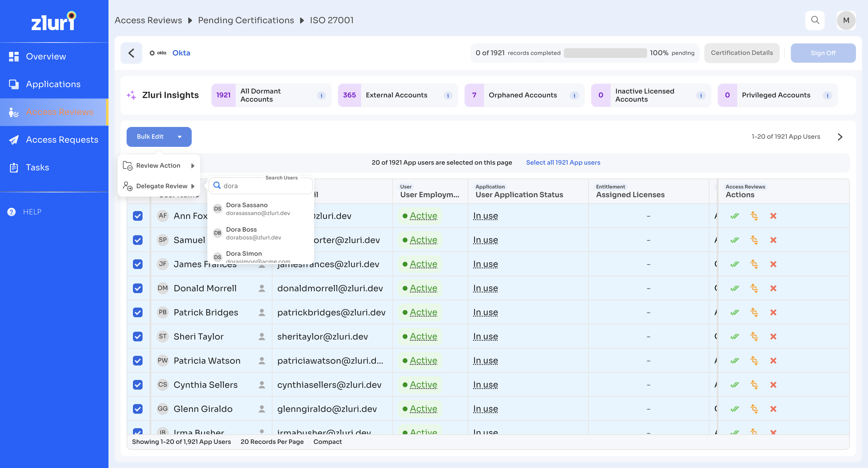Click the back arrow next to Okta
Screen dimensions: 868x468
point(131,53)
